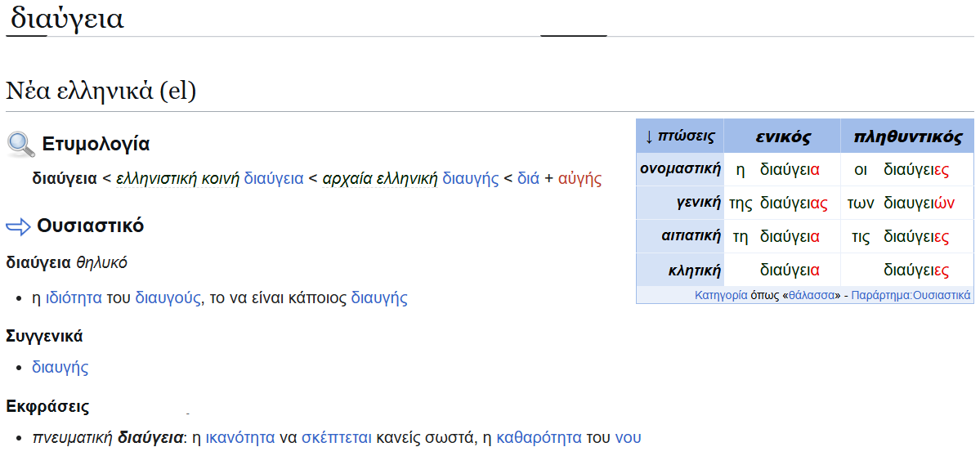Open the blue διαύγεια link in etymology
Viewport: 980px width, 456px height.
[273, 178]
